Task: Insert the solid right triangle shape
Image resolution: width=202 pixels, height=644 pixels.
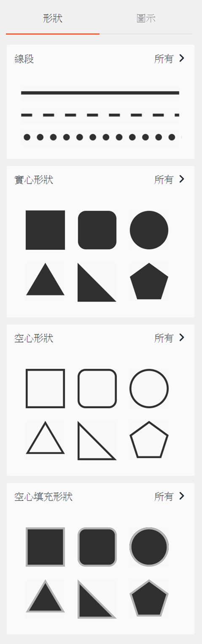Action: [97, 282]
